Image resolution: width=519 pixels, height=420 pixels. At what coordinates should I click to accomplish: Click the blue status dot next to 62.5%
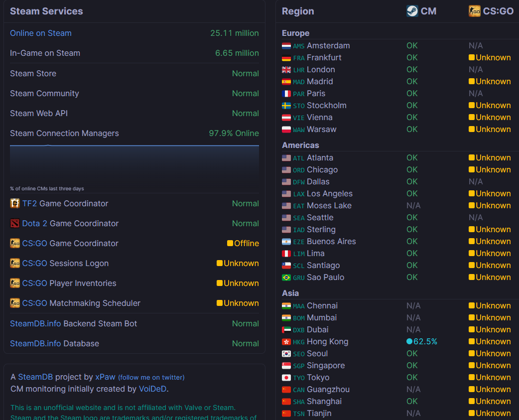tap(409, 341)
